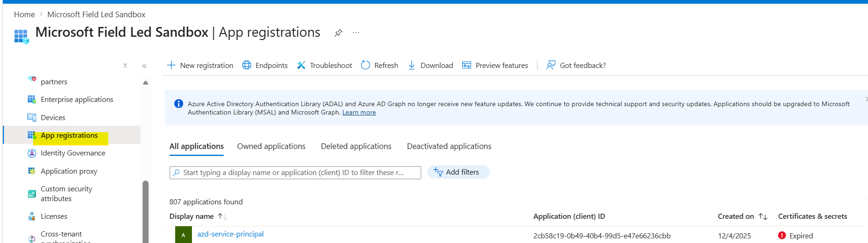This screenshot has width=868, height=243.
Task: Click the App registrations page header icon
Action: point(21,36)
